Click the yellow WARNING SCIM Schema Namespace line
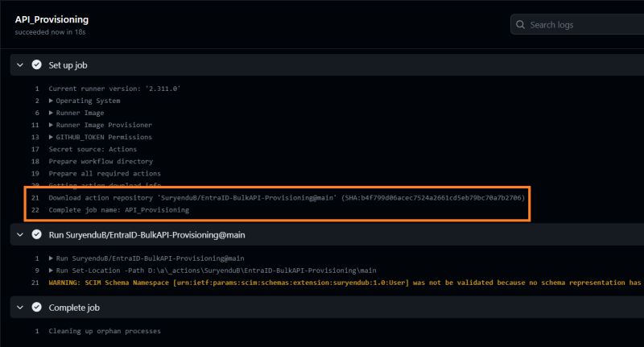This screenshot has width=644, height=347. coord(345,283)
